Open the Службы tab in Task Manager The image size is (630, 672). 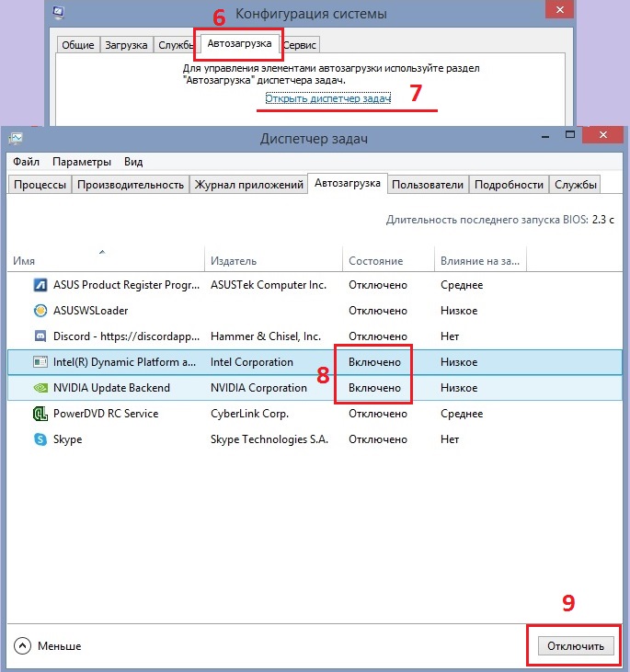click(576, 185)
